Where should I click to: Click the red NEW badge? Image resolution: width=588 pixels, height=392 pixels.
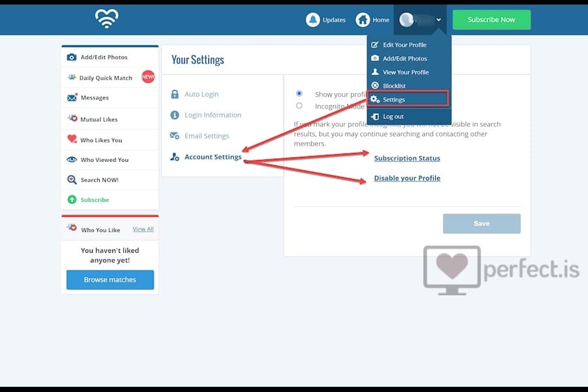pos(148,76)
